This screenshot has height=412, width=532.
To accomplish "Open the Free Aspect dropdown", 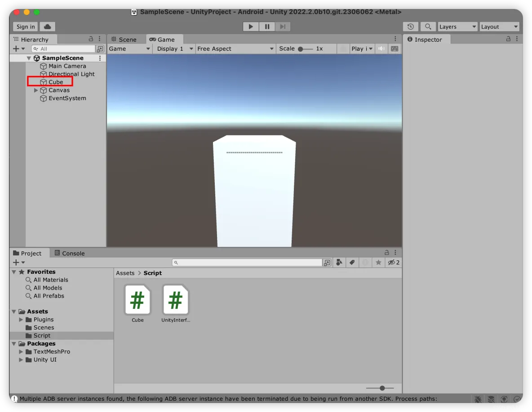I will click(235, 48).
